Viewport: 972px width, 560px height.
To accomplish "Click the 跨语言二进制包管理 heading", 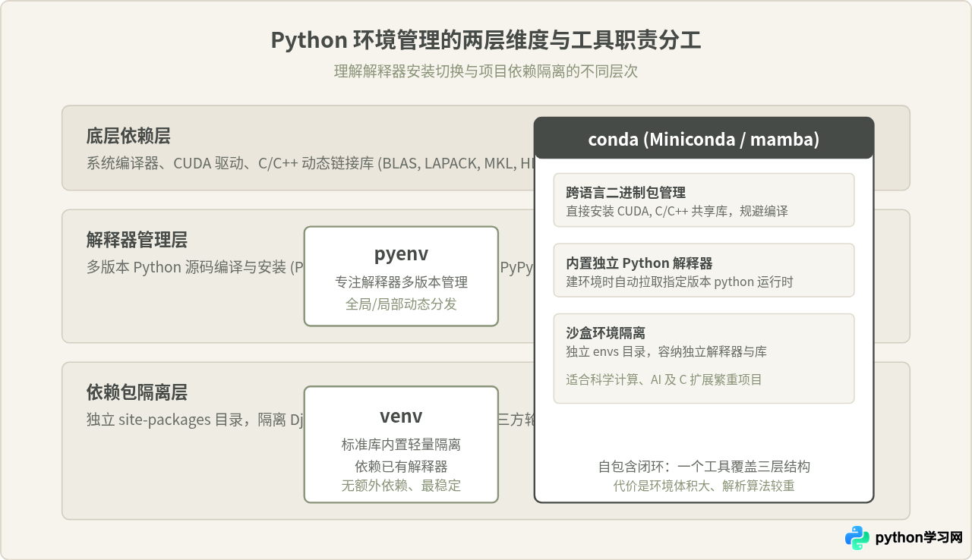I will [626, 193].
